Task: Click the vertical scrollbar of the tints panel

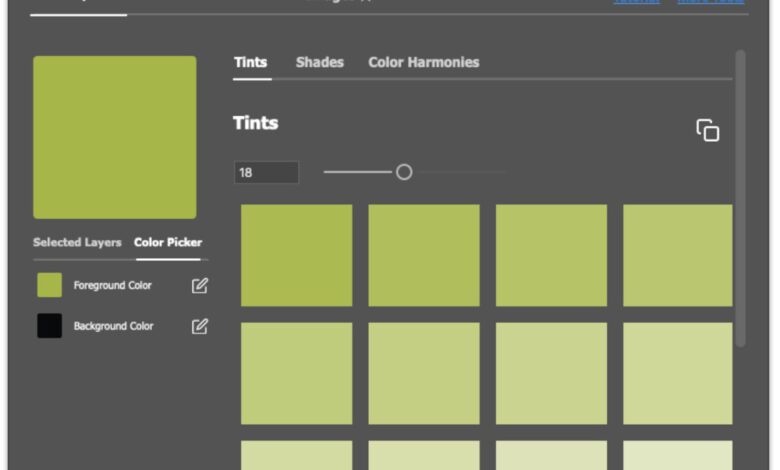Action: (x=740, y=200)
